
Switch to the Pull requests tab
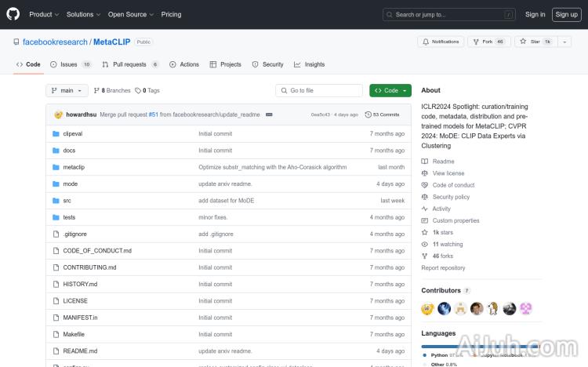tap(130, 64)
